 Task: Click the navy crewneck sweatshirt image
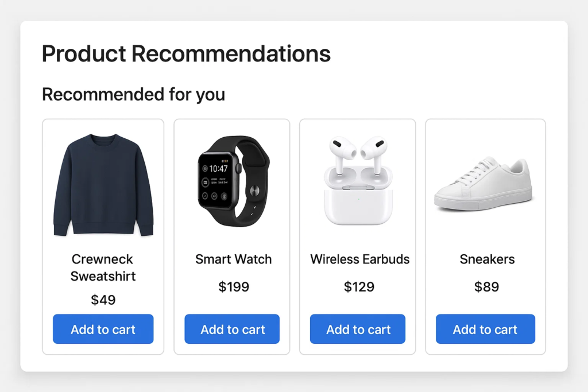click(103, 185)
